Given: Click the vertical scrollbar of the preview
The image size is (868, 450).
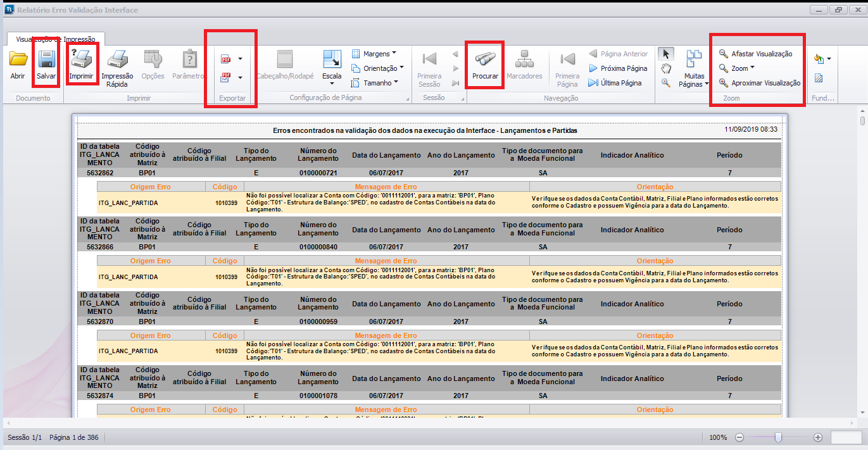Looking at the screenshot, I should coord(862,120).
